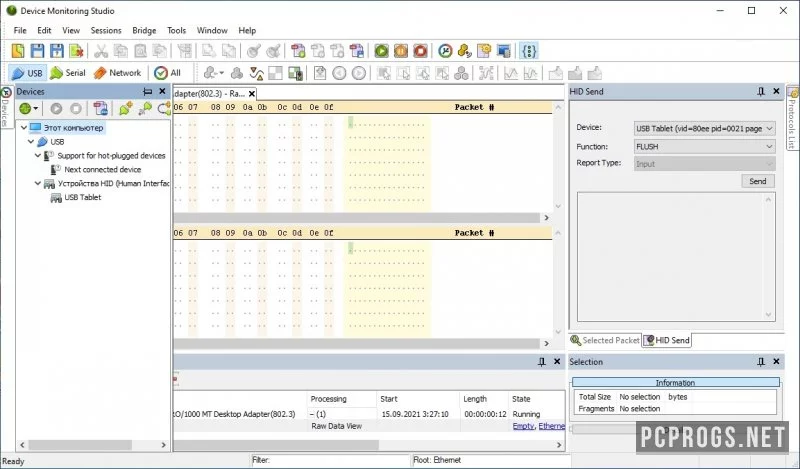Click session configuration icon in Devices toolbar
This screenshot has width=800, height=469.
101,108
